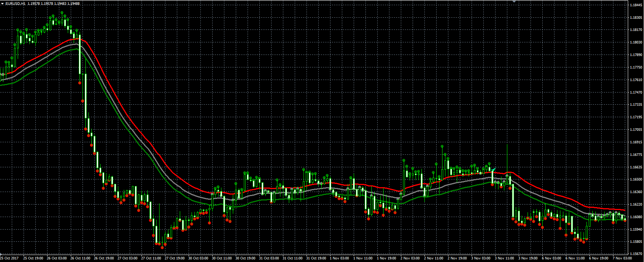Viewport: 644px width, 262px height.
Task: Click the 26 Oct 11:00 time label
Action: [x=80, y=258]
